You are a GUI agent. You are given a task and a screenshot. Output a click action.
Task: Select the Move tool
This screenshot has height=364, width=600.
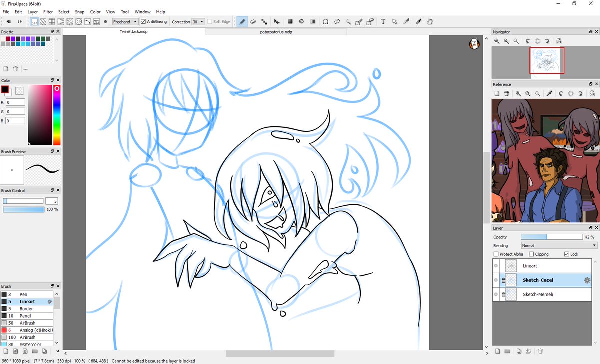277,22
